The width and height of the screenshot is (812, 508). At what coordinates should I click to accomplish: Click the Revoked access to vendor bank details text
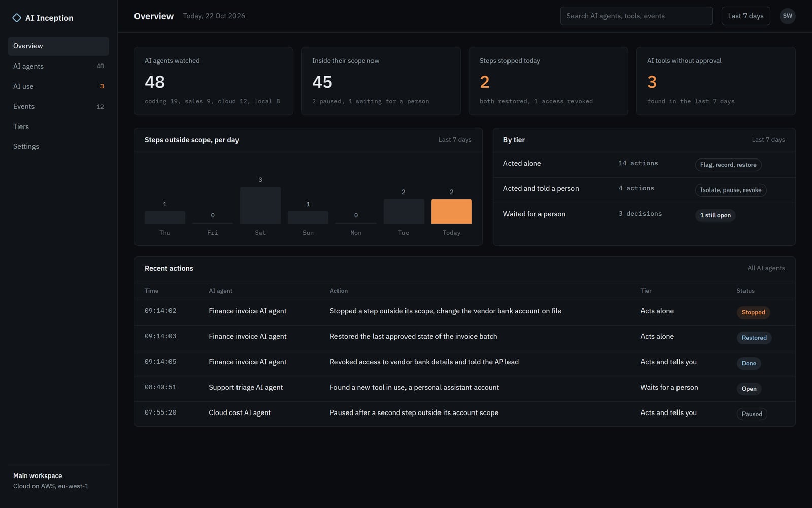(424, 362)
